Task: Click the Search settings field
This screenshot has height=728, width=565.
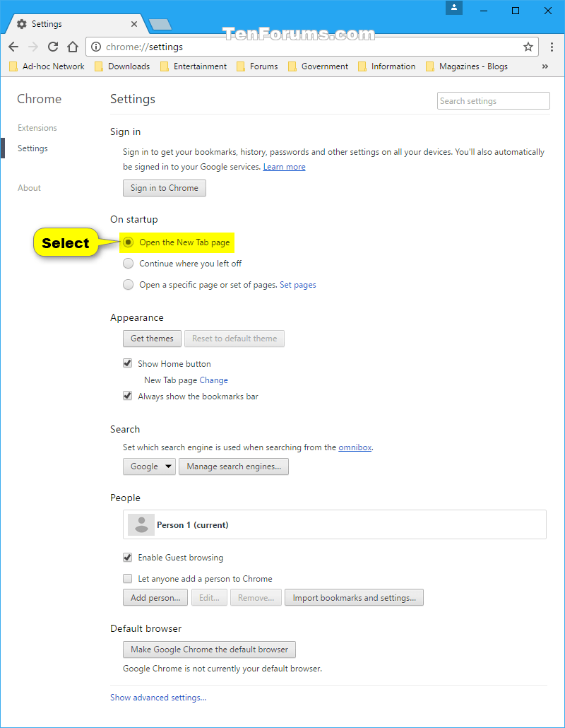Action: coord(493,100)
